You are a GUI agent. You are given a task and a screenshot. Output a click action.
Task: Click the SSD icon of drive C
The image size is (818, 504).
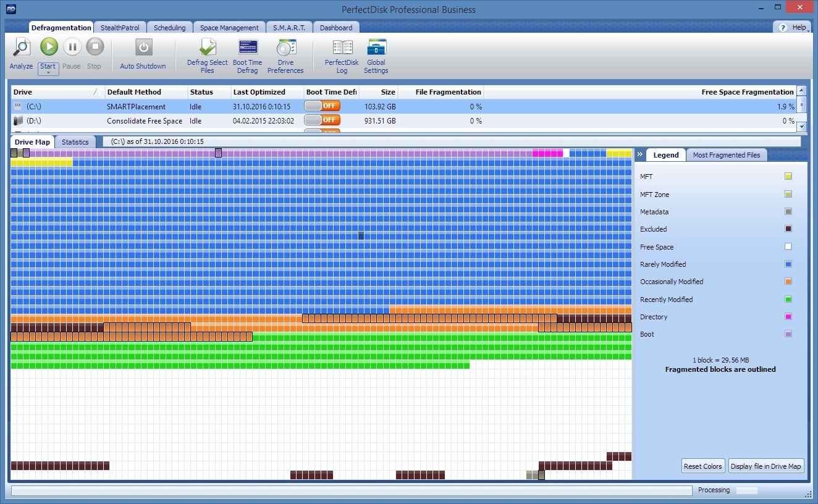[x=18, y=107]
